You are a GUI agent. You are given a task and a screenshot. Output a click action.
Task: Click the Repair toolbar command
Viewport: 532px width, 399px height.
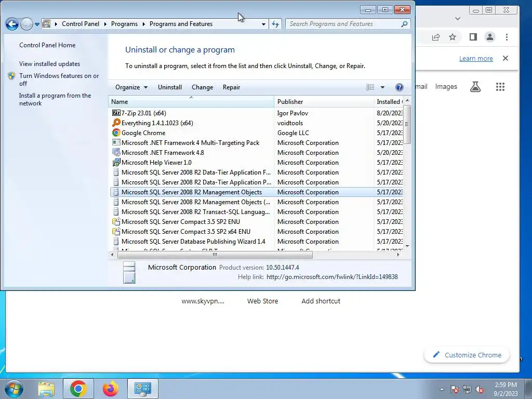(231, 87)
